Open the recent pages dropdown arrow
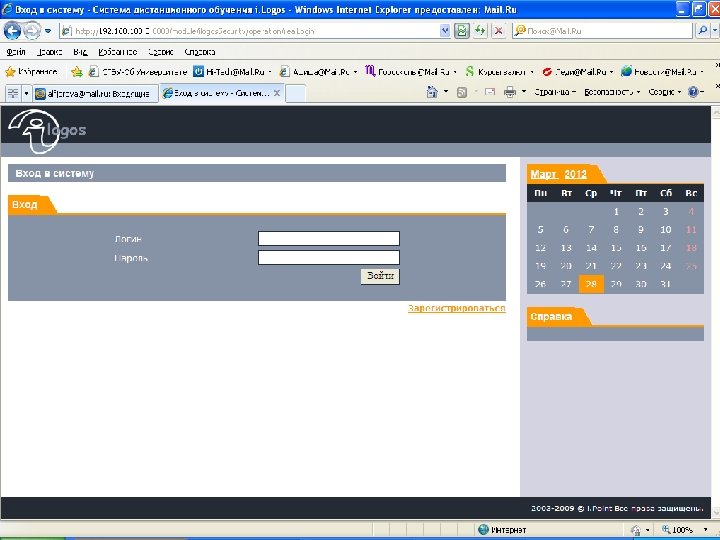This screenshot has height=540, width=720. click(x=48, y=31)
